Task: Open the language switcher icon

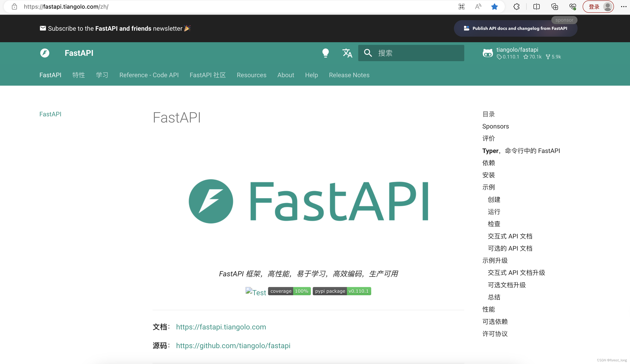Action: 347,53
